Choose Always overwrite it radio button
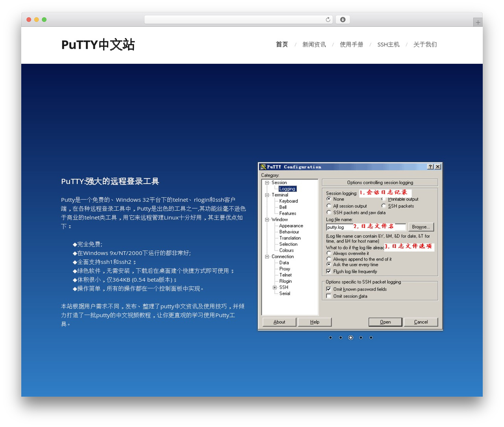Viewport: 504px width, 427px height. (329, 253)
